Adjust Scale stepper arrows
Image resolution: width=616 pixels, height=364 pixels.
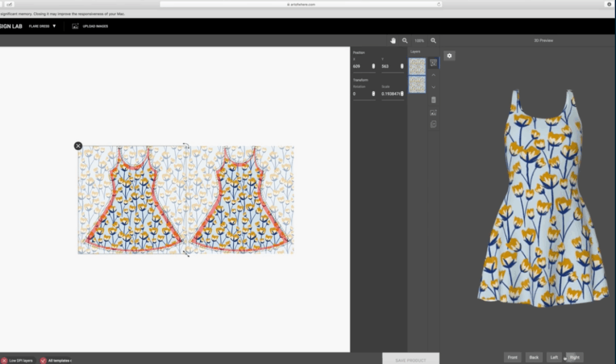click(x=402, y=94)
